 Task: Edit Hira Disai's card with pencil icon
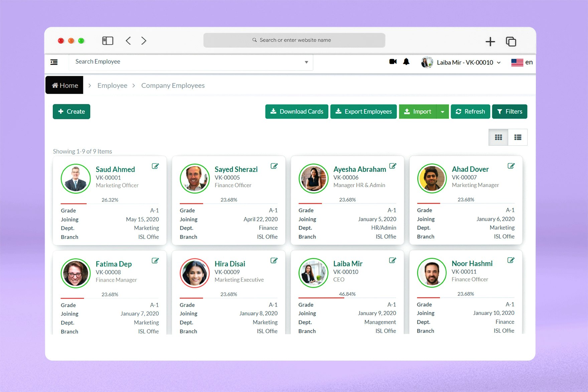274,260
